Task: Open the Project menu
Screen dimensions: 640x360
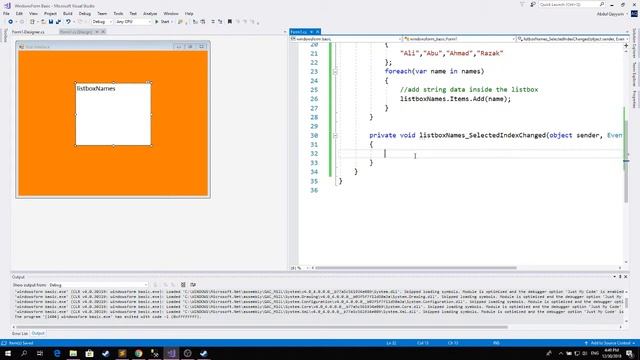Action: click(50, 13)
